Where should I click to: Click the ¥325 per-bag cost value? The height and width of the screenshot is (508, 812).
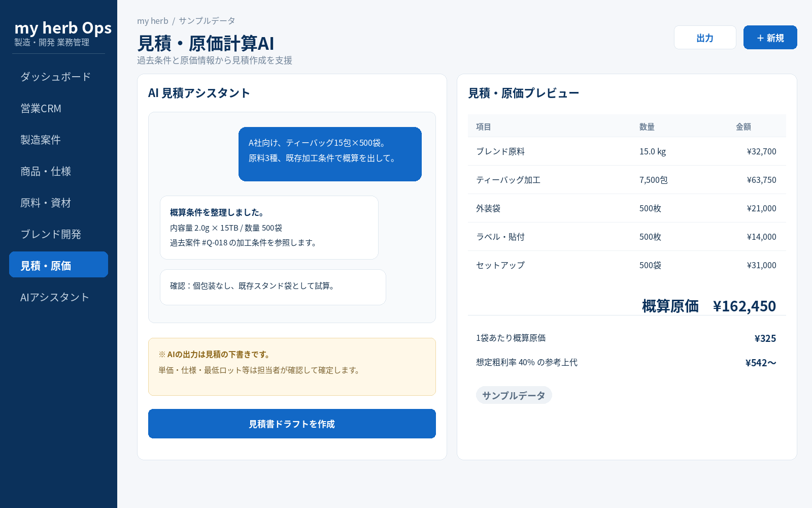(765, 338)
